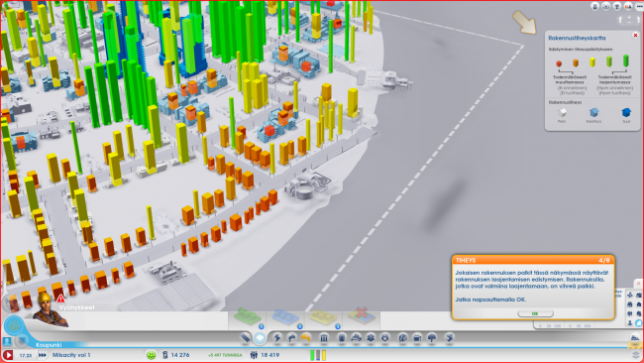Viewport: 644px width, 363px height.
Task: Open the achievements trophy icon
Action: click(x=617, y=6)
